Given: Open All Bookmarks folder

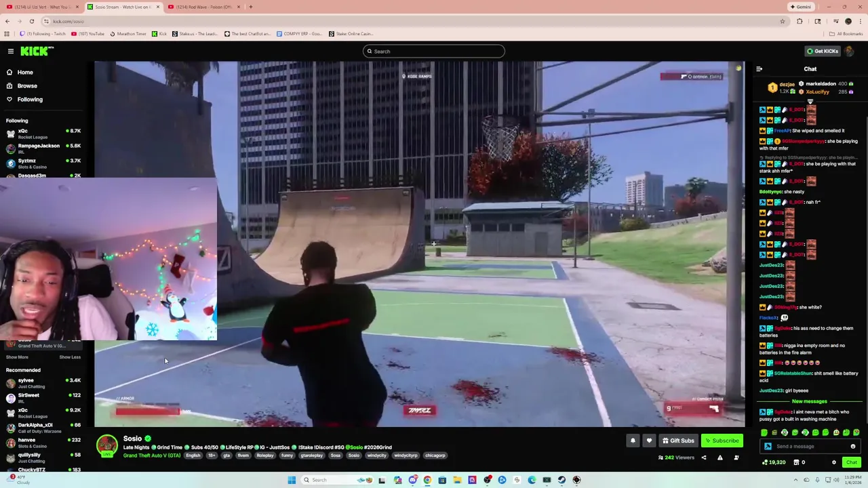Looking at the screenshot, I should tap(846, 33).
